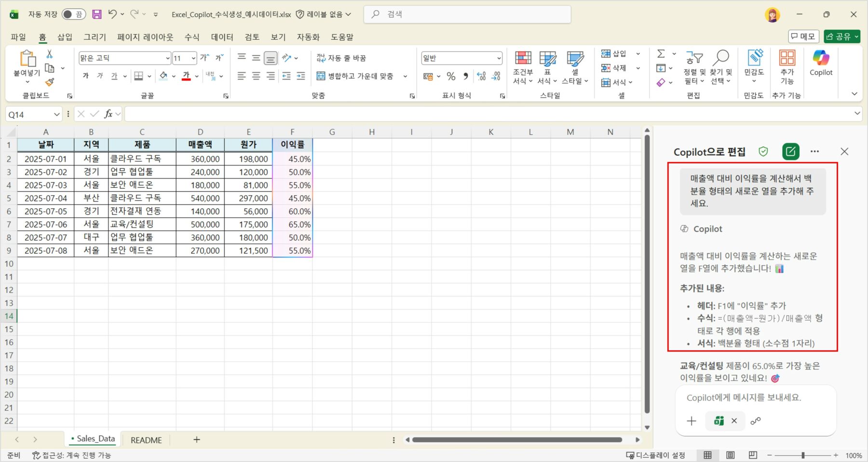Start new Copilot chat icon
Screen dimensions: 868x462
(790, 151)
